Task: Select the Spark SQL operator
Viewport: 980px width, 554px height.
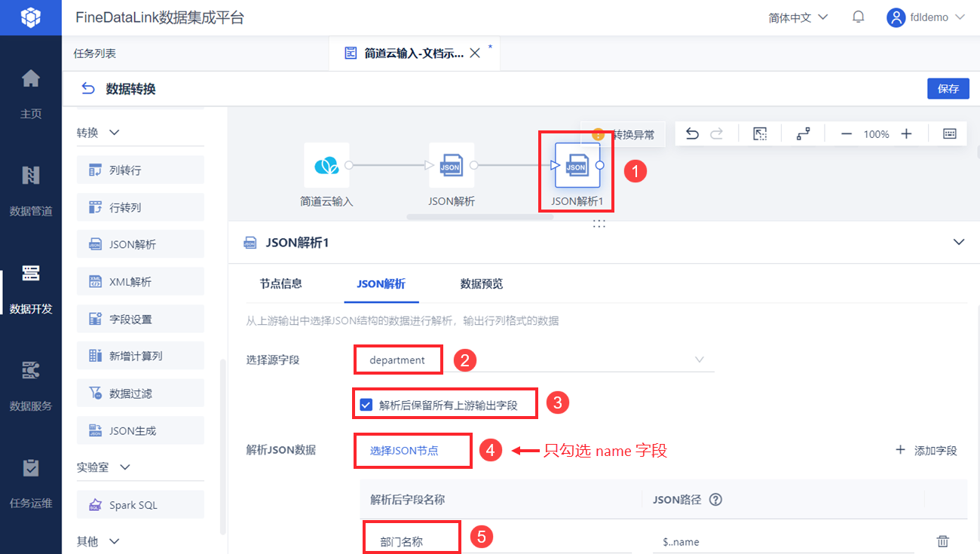Action: coord(141,505)
